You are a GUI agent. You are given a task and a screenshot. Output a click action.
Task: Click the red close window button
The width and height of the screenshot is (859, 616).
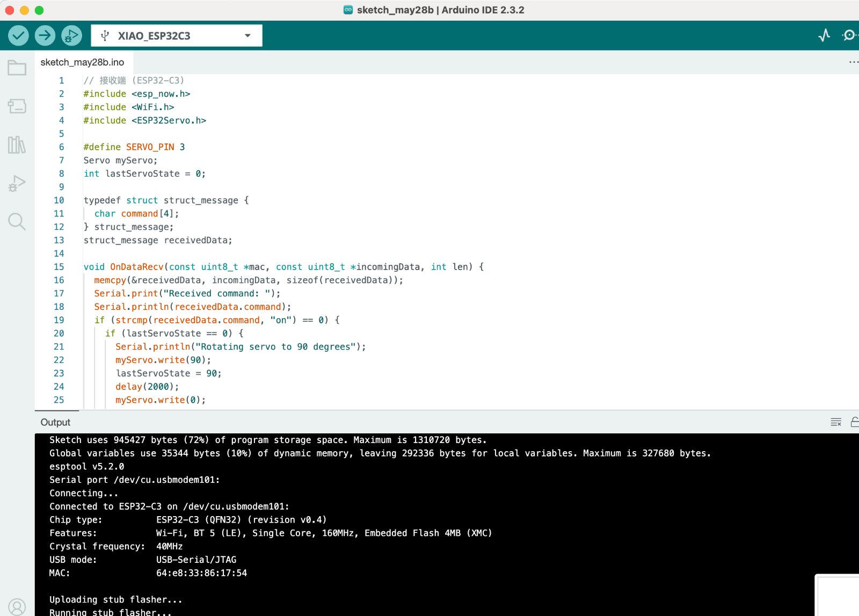pos(9,10)
